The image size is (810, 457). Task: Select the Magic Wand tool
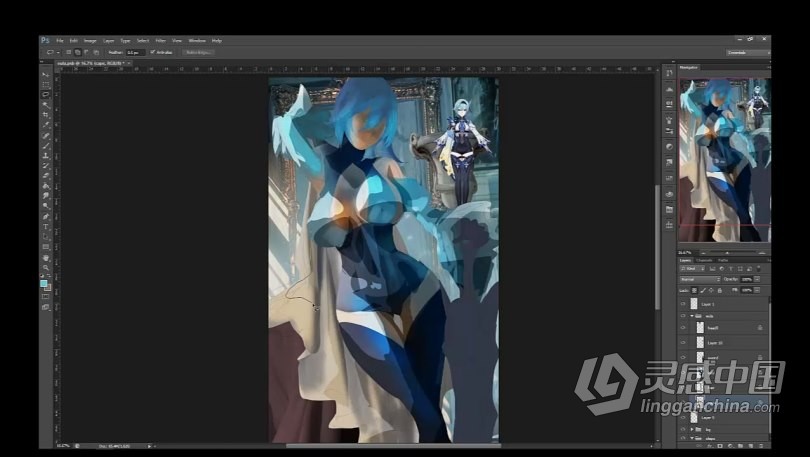point(45,105)
